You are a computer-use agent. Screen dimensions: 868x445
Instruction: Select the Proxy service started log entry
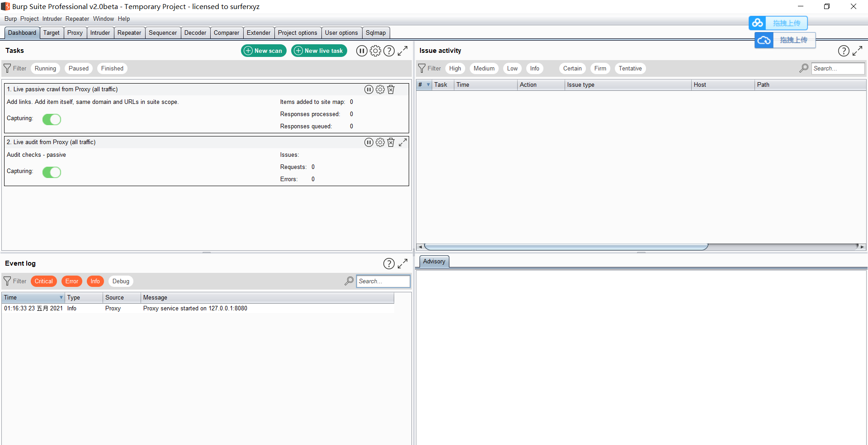coord(198,308)
